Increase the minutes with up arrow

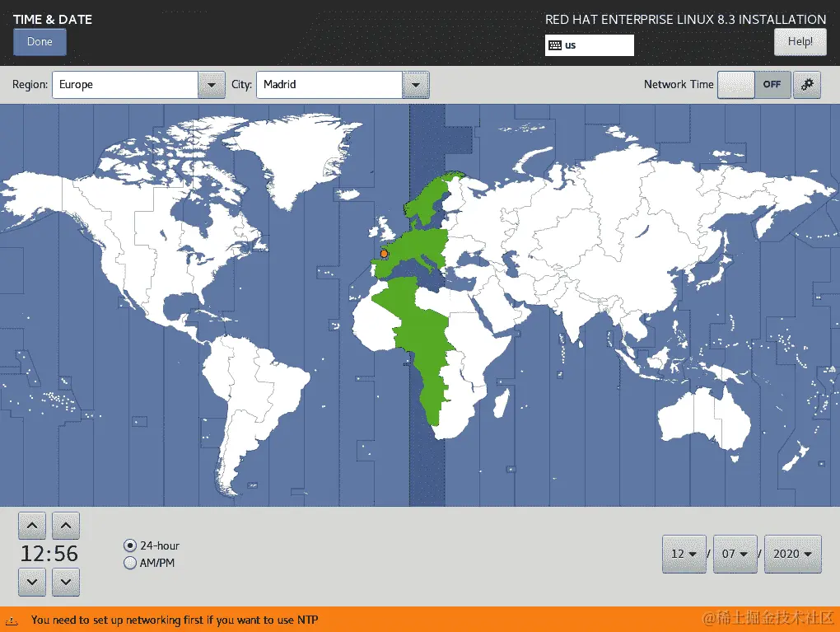(x=66, y=526)
